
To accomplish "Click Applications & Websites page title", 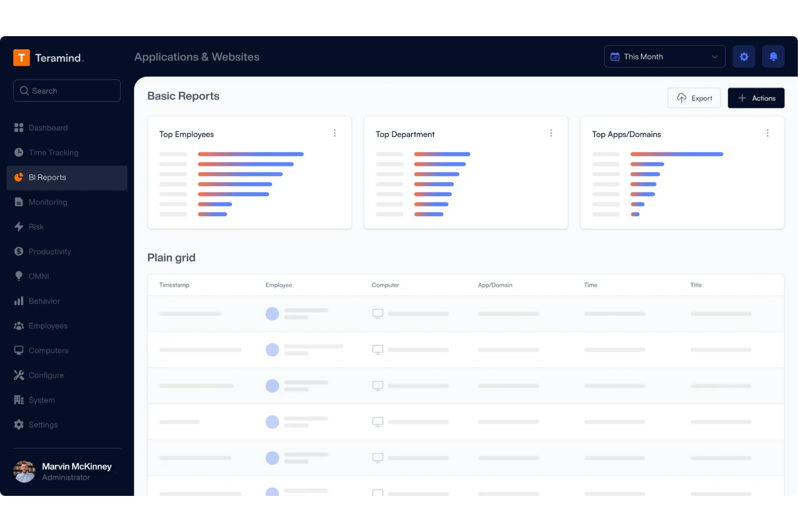I will (x=197, y=57).
